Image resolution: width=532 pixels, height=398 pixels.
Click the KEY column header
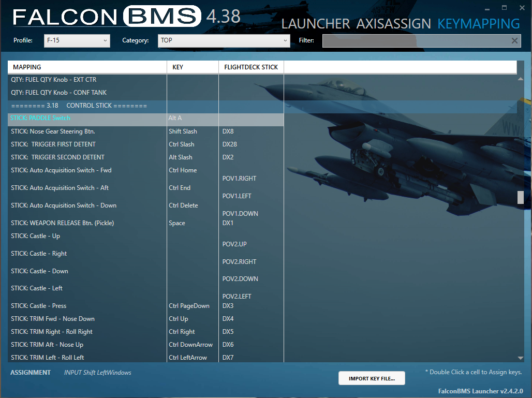click(193, 67)
